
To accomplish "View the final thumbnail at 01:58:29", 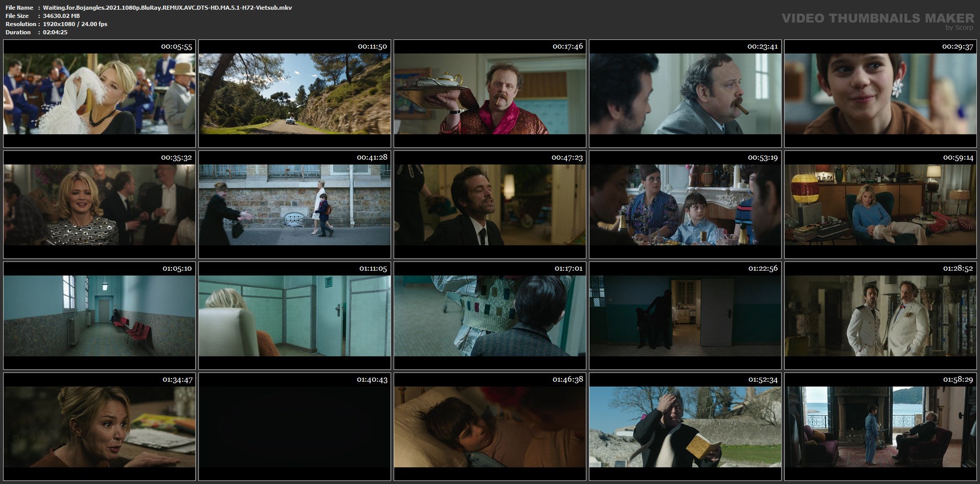I will (x=880, y=427).
